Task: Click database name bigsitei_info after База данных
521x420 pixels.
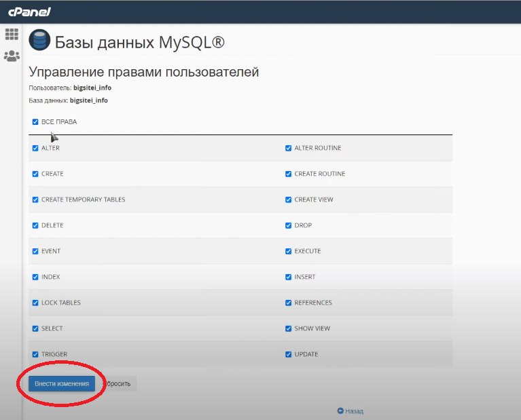Action: pyautogui.click(x=89, y=100)
